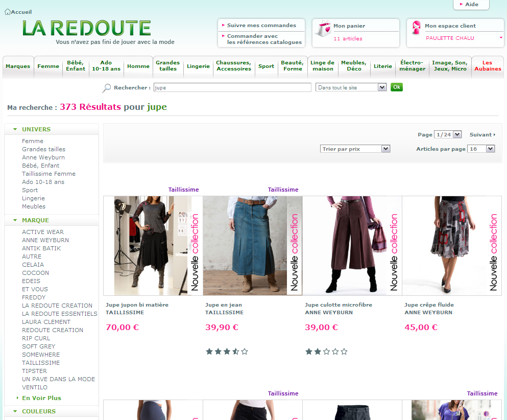Open the Les Aubaines menu tab

click(488, 66)
